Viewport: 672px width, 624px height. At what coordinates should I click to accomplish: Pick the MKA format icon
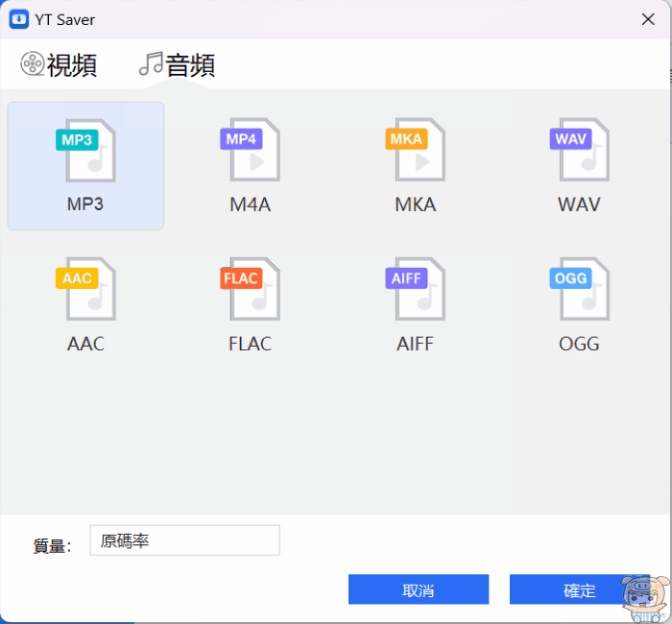click(x=416, y=150)
